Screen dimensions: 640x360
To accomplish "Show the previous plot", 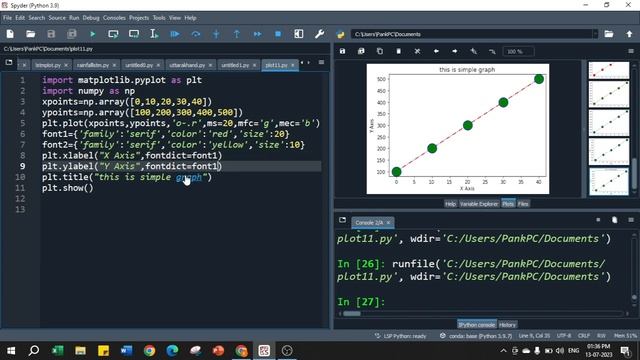I will (x=436, y=51).
